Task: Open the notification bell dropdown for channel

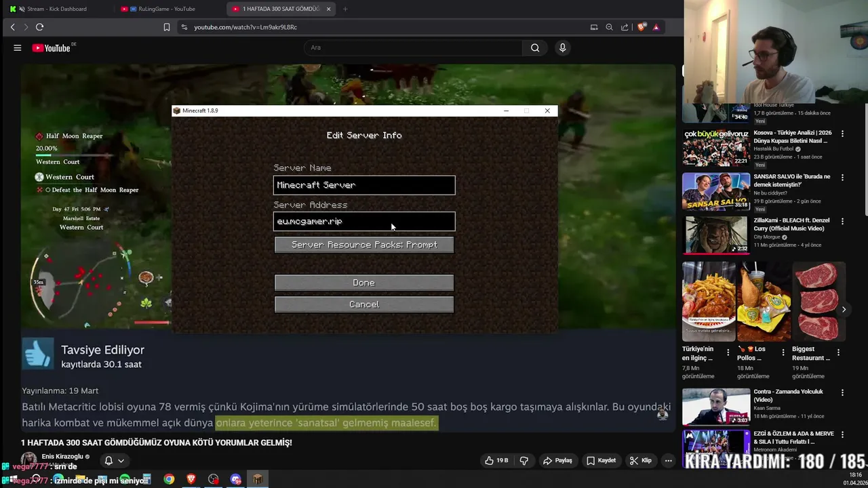Action: (x=114, y=460)
